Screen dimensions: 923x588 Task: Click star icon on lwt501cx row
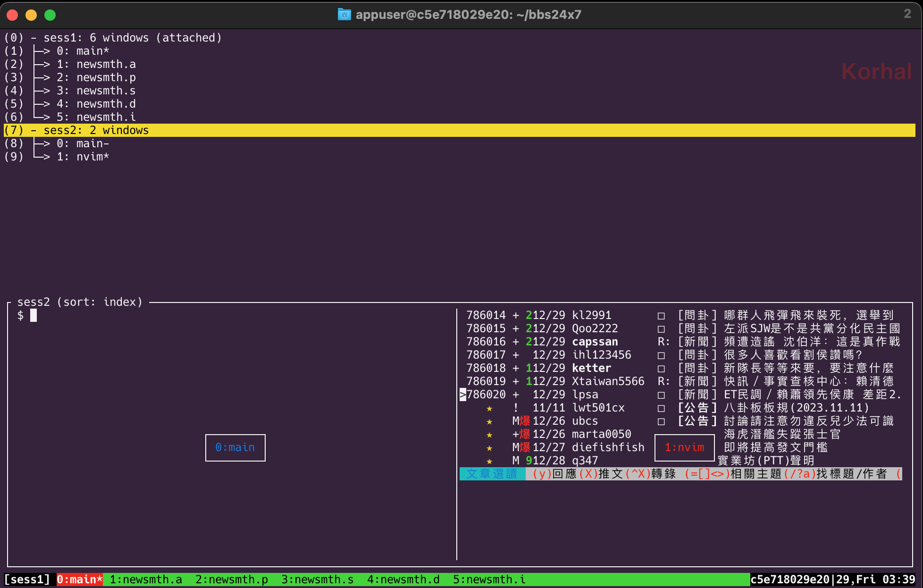[489, 408]
